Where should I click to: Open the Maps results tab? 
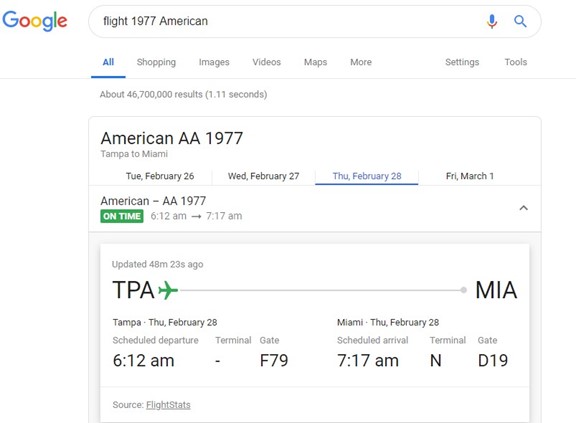click(x=315, y=62)
